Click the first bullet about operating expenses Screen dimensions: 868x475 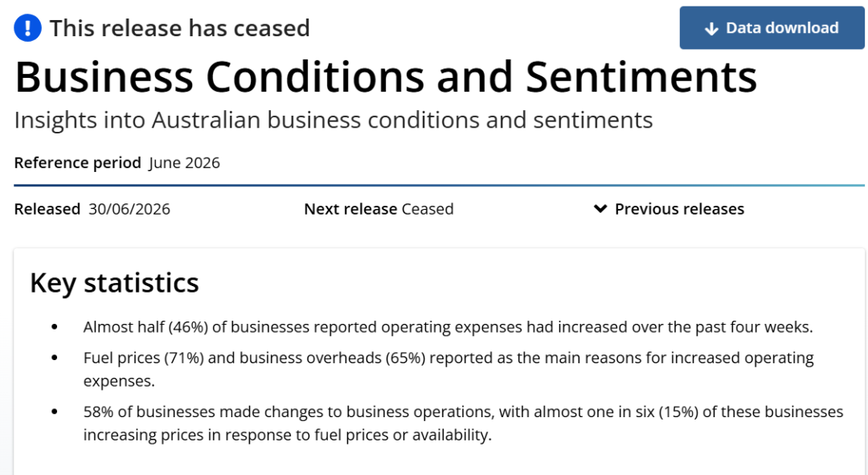click(x=448, y=327)
